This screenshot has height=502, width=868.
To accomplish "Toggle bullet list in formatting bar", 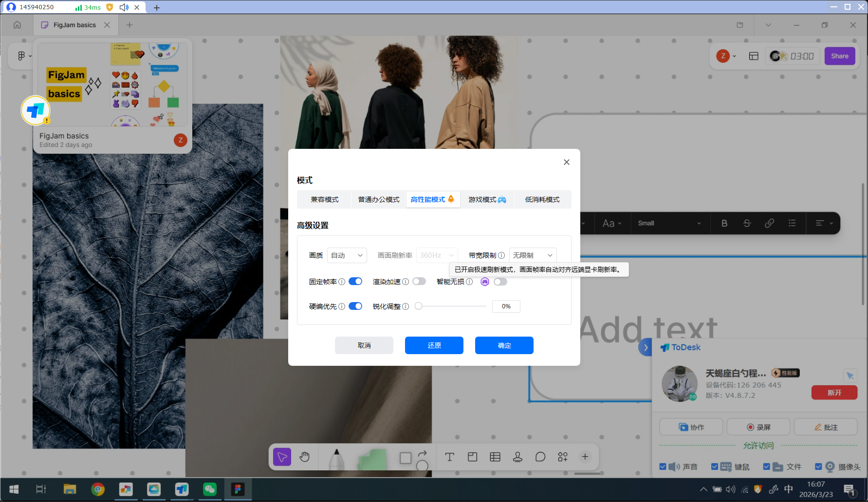I will click(x=792, y=223).
